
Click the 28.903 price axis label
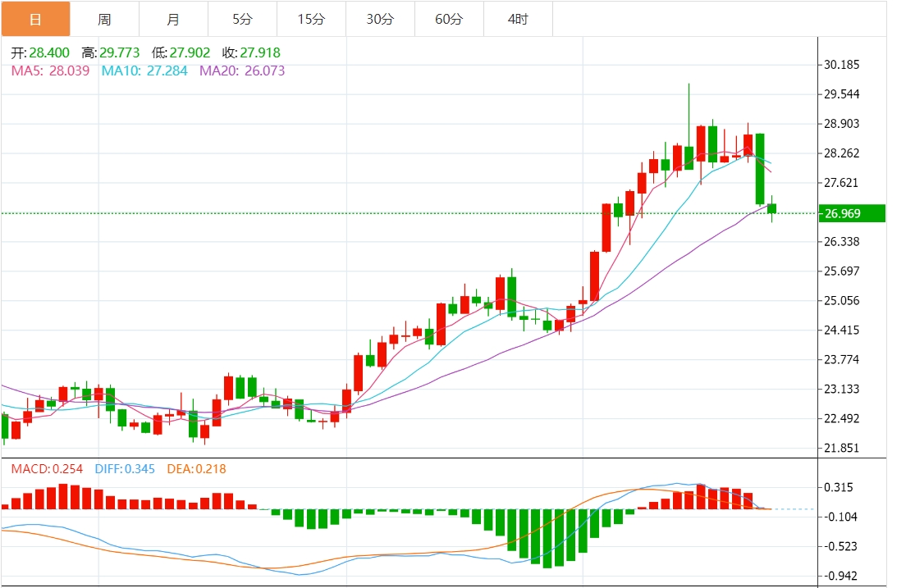point(841,124)
